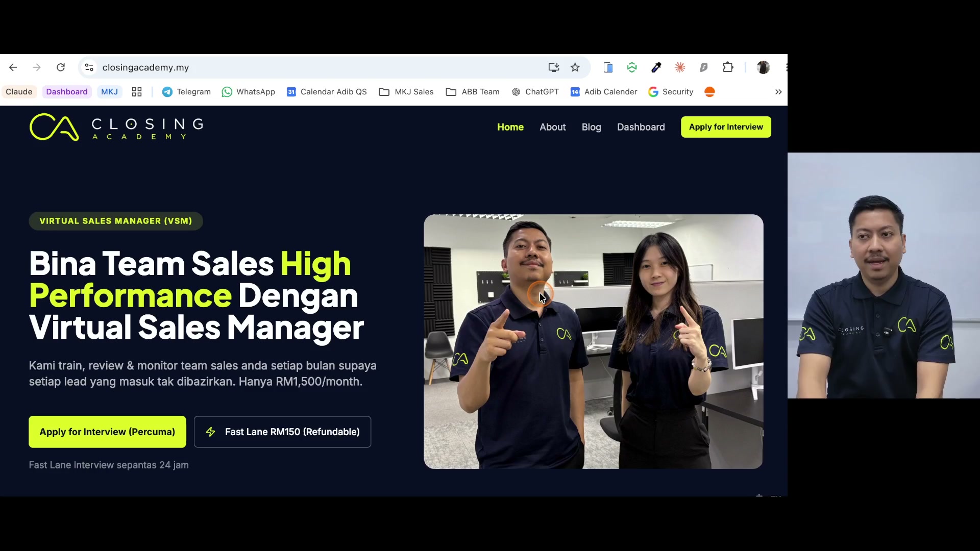Click the install app icon in address bar
Viewport: 980px width, 551px height.
click(553, 67)
